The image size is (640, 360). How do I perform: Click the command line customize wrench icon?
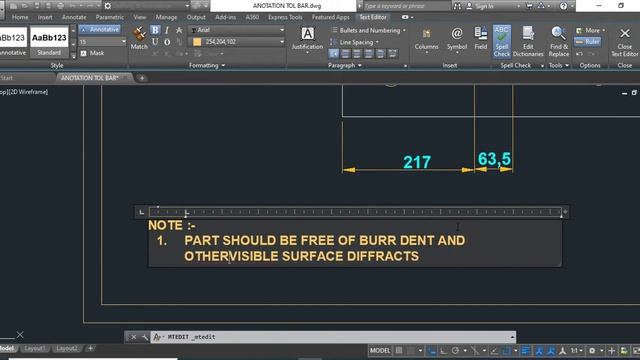(144, 337)
